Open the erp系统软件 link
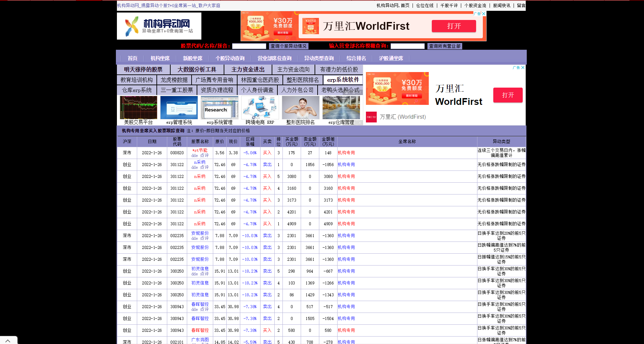The width and height of the screenshot is (644, 344). pos(343,80)
